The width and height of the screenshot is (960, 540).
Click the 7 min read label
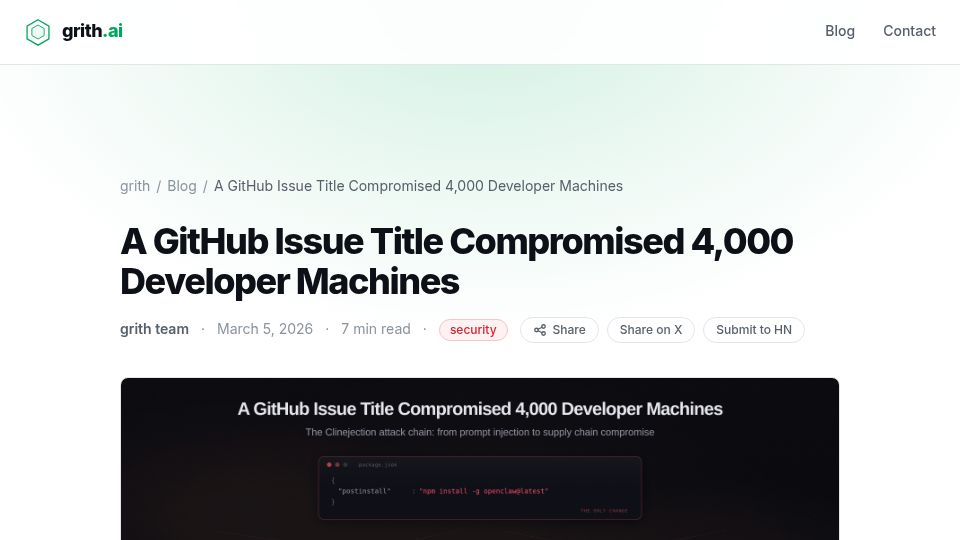[375, 329]
